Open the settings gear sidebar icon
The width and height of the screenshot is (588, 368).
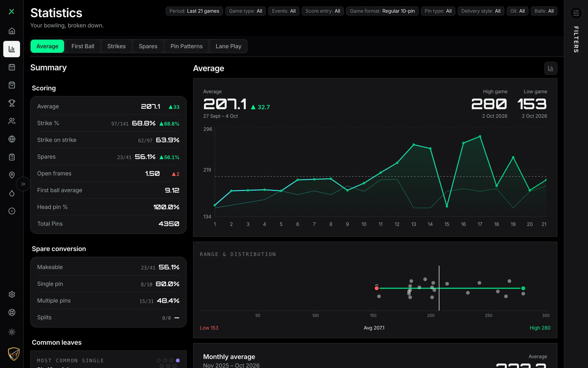(x=12, y=294)
